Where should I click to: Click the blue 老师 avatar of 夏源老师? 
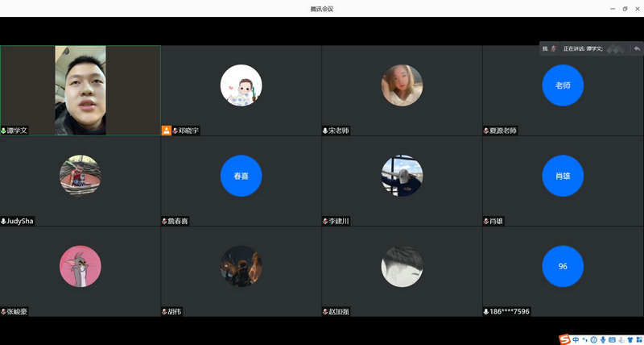point(563,85)
